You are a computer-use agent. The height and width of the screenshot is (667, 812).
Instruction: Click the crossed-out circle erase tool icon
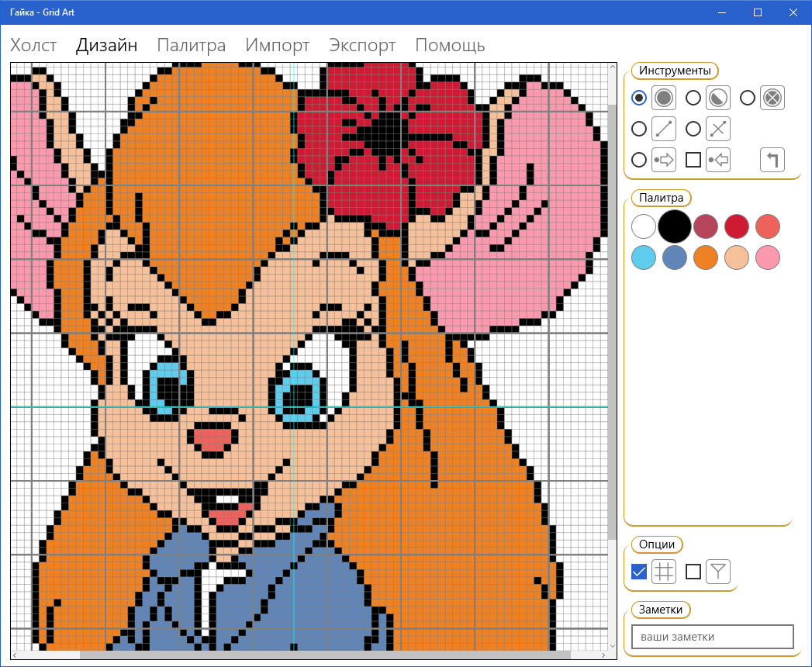772,98
